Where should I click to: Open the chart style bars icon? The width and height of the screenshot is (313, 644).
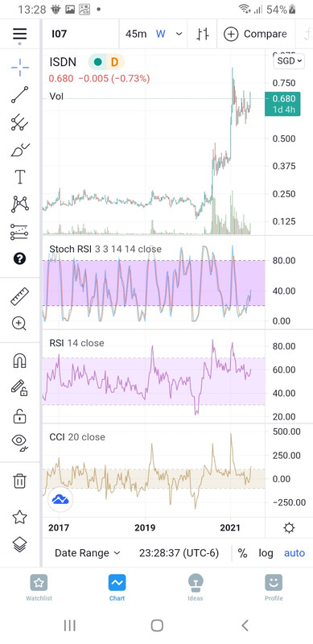202,34
